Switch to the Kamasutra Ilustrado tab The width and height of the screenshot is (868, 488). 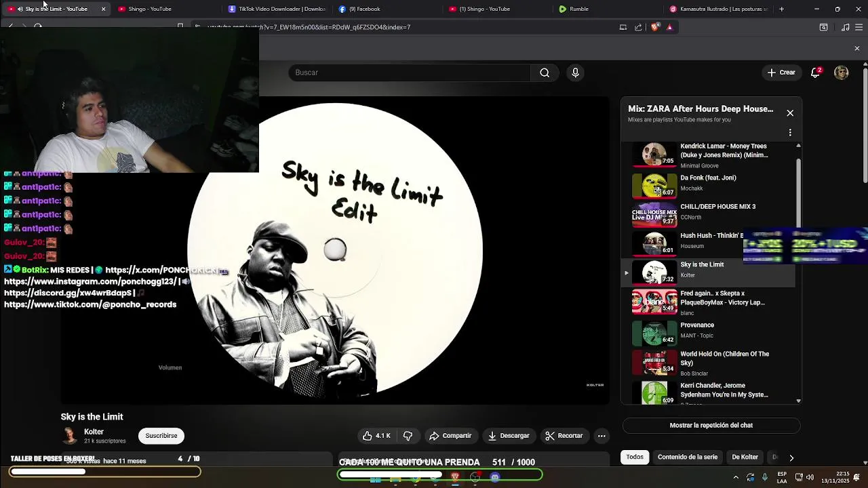point(719,9)
